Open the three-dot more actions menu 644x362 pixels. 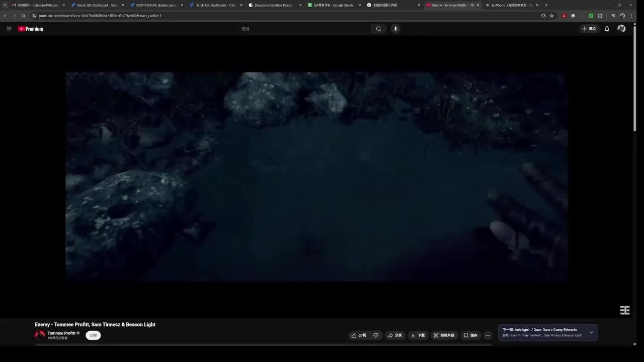487,335
